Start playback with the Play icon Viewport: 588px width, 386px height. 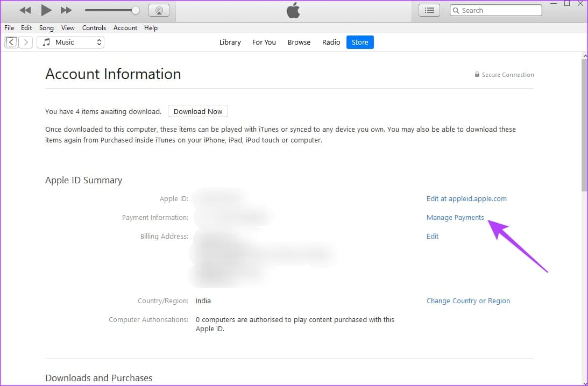pos(46,10)
